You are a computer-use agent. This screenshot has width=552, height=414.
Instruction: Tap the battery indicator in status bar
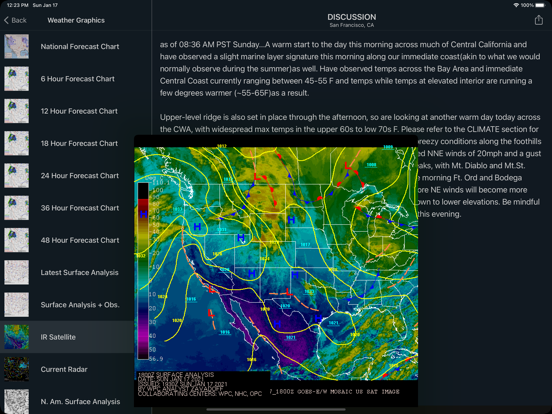point(540,5)
